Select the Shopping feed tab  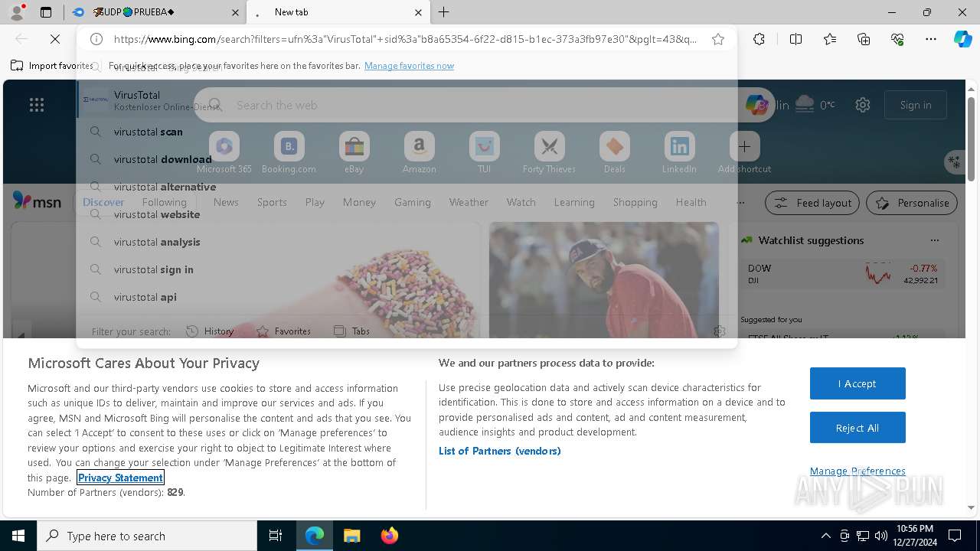pyautogui.click(x=635, y=202)
